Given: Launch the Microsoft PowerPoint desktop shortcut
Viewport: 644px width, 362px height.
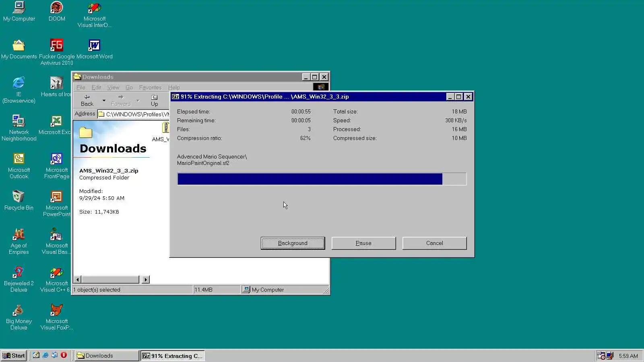Looking at the screenshot, I should pyautogui.click(x=57, y=204).
